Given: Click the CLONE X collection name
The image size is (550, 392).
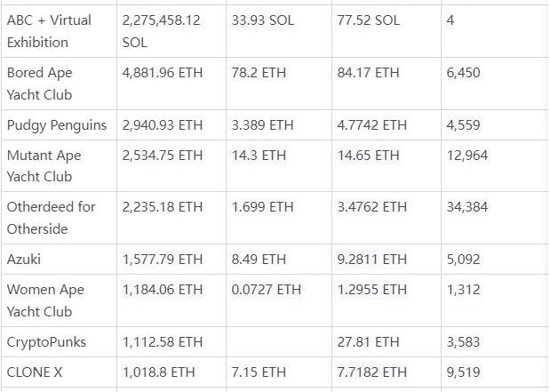Looking at the screenshot, I should [35, 373].
